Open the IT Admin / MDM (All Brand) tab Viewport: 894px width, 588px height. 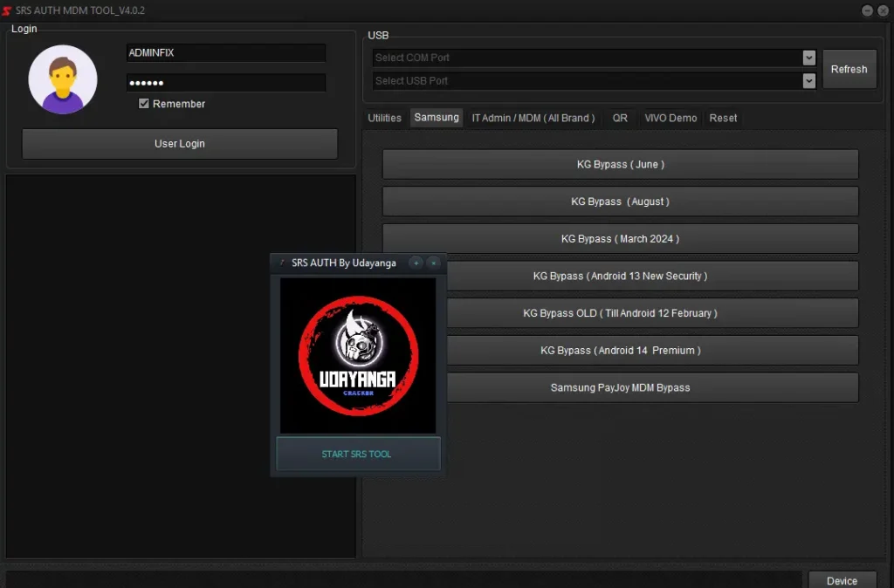(x=533, y=118)
